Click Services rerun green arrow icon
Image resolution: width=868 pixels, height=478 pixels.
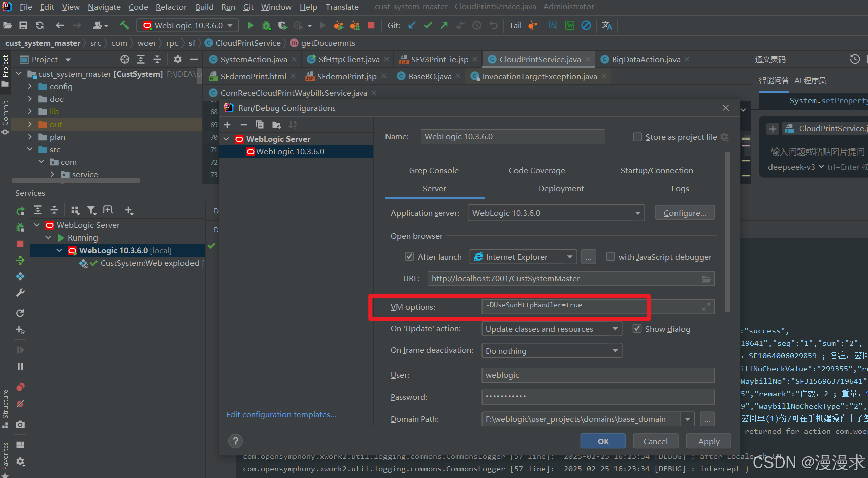20,211
